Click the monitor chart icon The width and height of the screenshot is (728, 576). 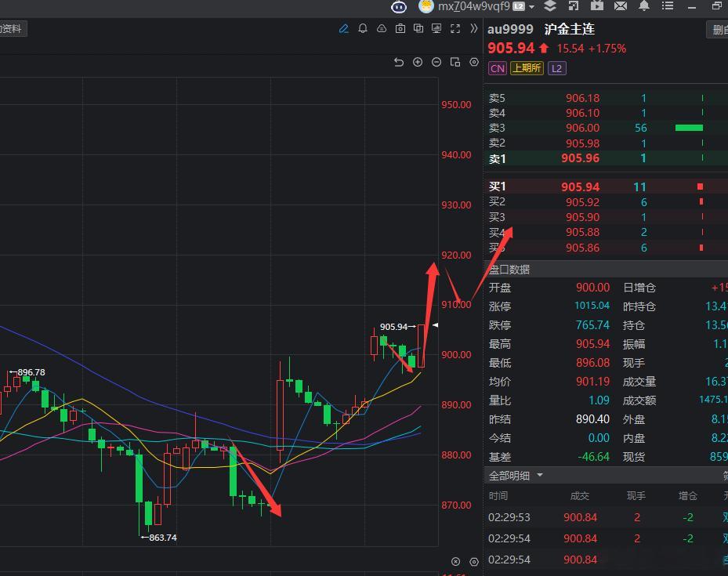(436, 29)
